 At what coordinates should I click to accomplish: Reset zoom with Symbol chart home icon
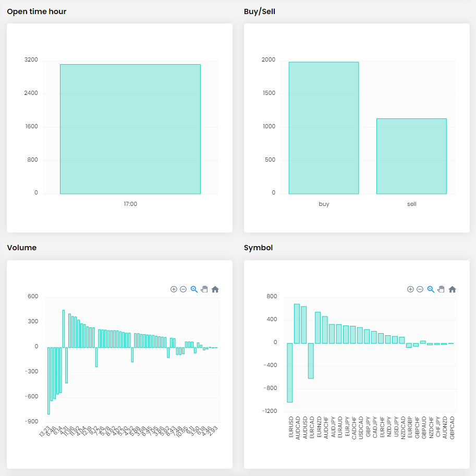point(452,289)
